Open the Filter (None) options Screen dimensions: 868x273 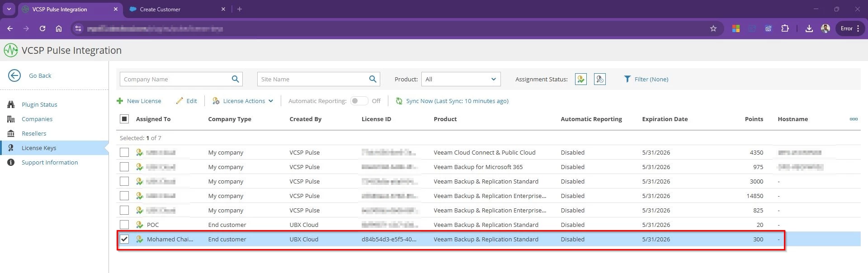click(x=646, y=79)
